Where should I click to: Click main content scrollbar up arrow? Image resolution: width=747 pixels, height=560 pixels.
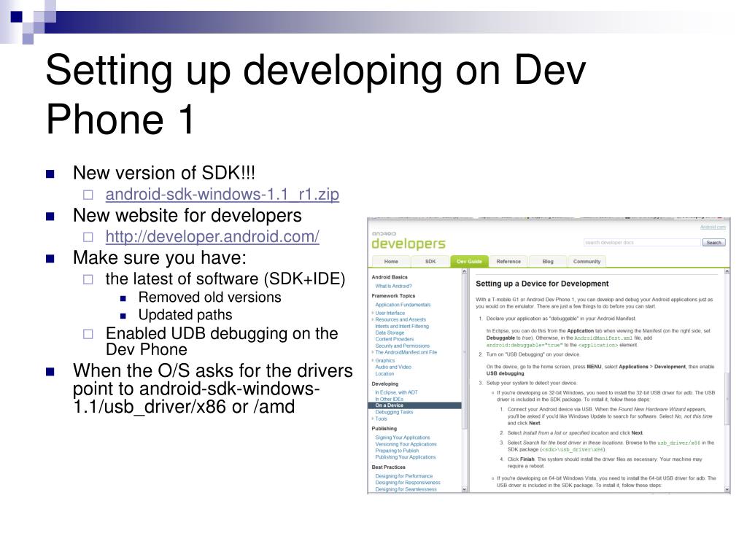coord(727,271)
